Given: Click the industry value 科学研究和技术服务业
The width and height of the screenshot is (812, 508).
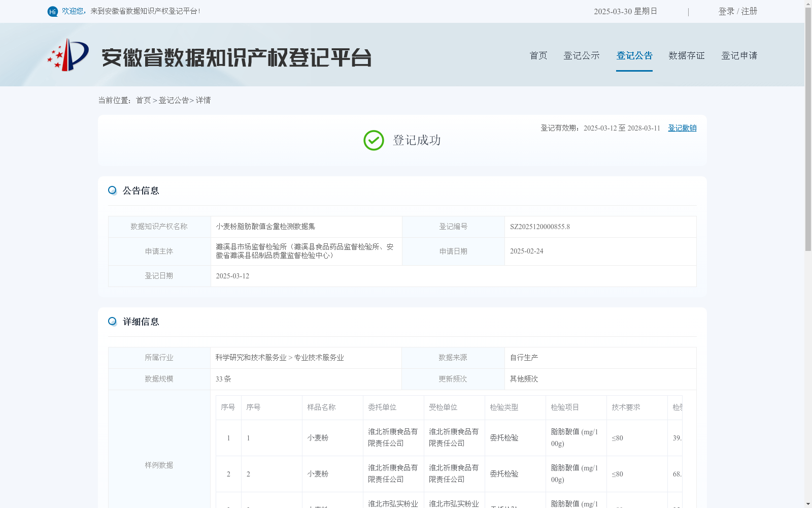Looking at the screenshot, I should 251,358.
